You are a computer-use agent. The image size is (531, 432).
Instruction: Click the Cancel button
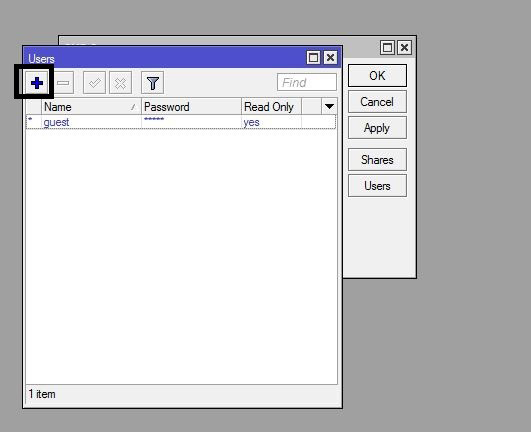click(x=377, y=102)
